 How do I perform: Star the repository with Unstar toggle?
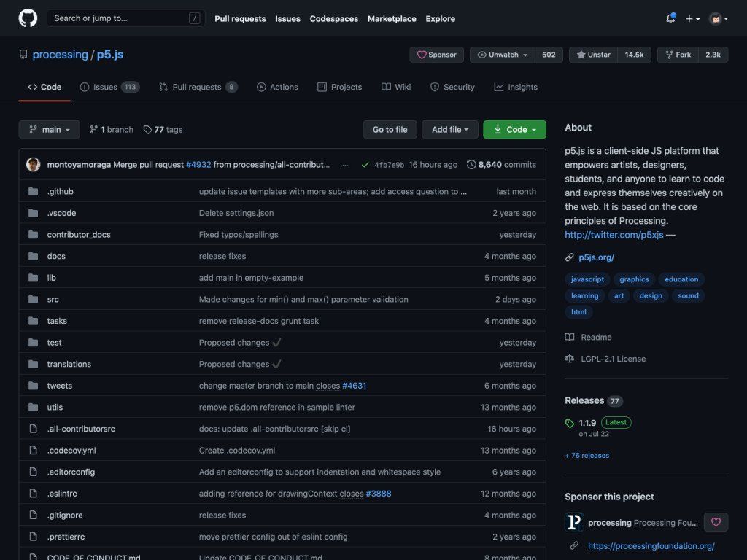[592, 54]
